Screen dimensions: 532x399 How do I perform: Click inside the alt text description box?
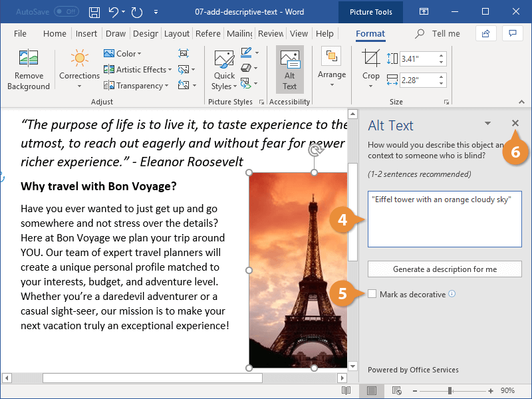tap(444, 219)
